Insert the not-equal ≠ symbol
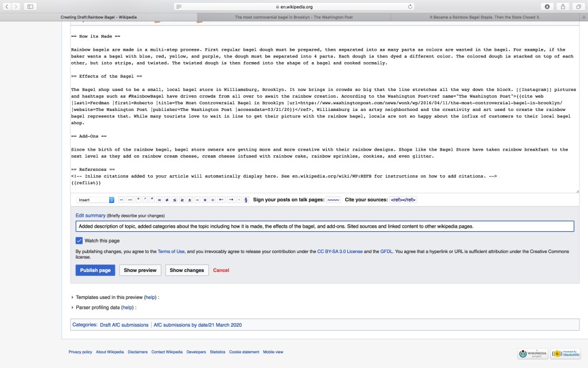 click(x=167, y=200)
